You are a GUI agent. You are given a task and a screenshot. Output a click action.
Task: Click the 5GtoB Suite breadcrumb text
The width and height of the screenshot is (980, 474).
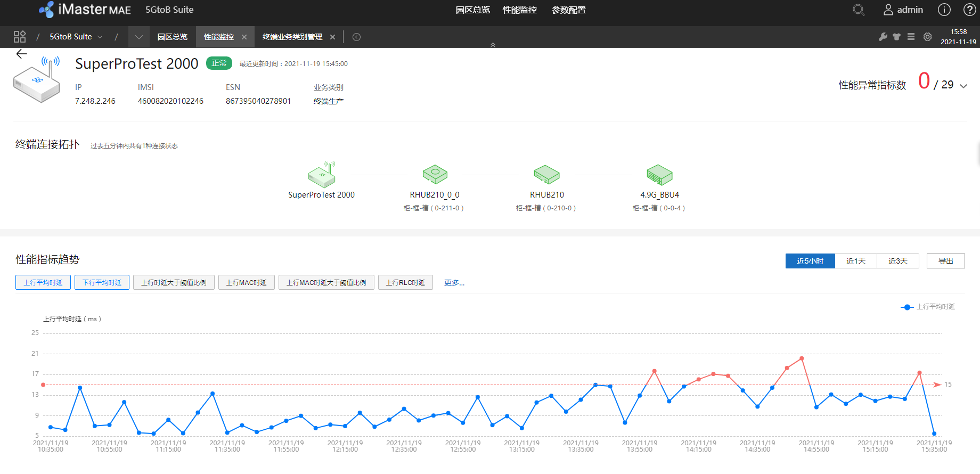click(71, 37)
